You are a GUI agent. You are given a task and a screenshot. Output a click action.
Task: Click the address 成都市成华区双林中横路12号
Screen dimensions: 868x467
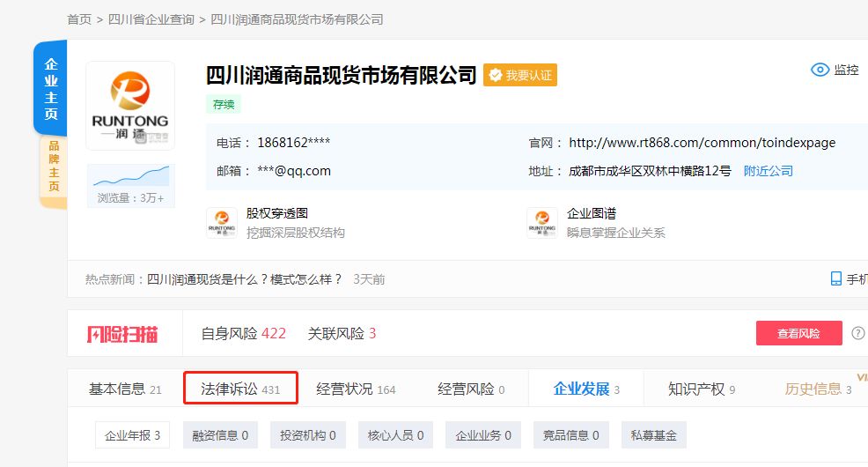click(650, 171)
